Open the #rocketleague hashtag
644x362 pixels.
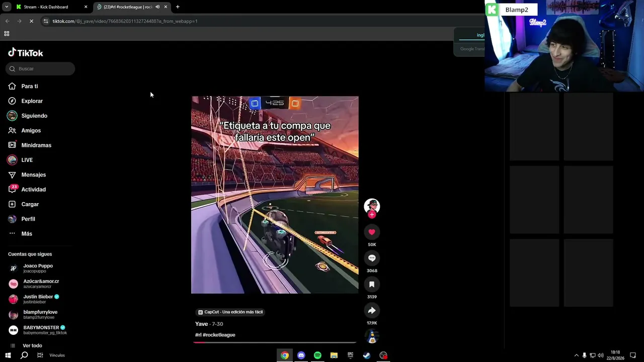pos(219,335)
